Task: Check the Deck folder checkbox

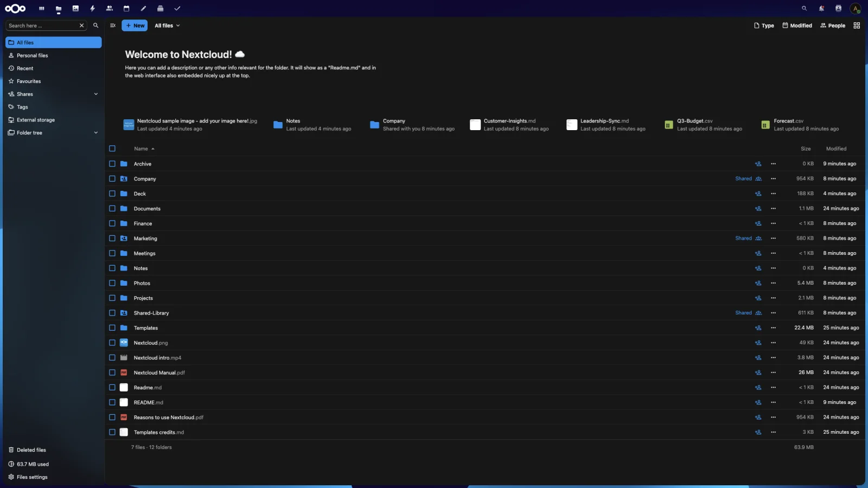Action: pos(112,194)
